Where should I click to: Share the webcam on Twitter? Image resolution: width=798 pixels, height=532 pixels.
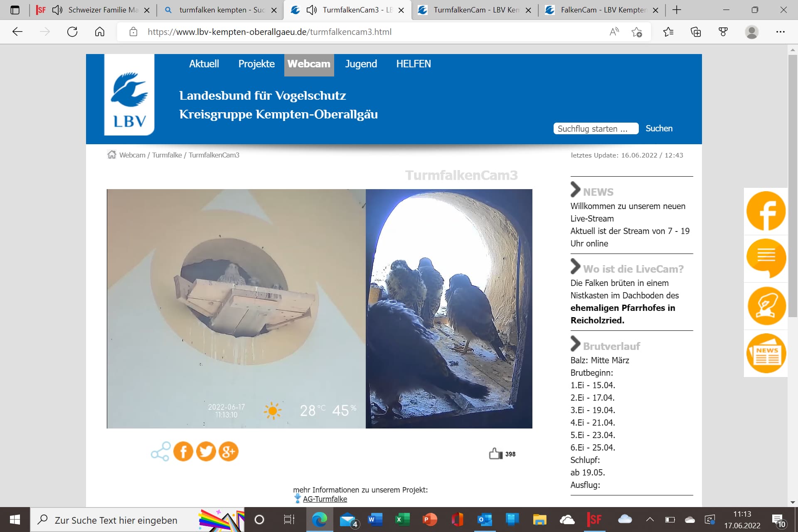[x=206, y=451]
